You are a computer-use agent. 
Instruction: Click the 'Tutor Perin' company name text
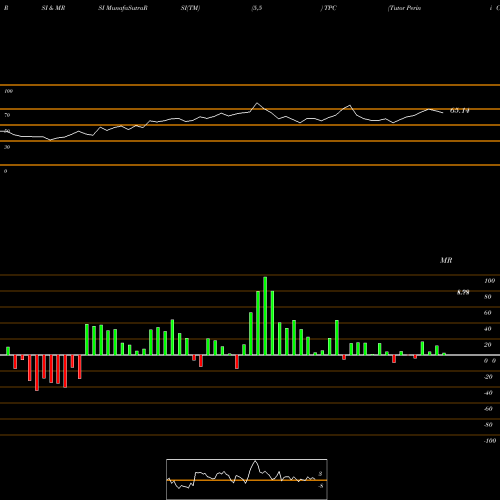pos(405,8)
